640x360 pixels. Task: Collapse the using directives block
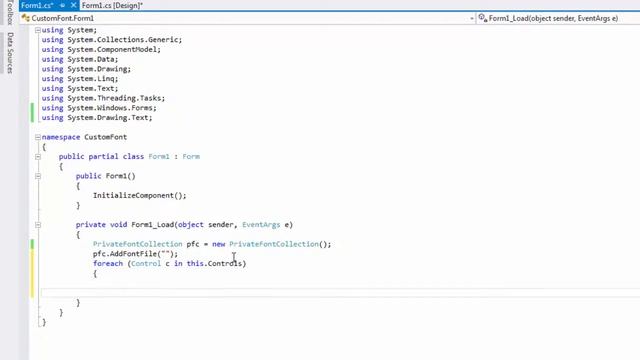point(38,30)
